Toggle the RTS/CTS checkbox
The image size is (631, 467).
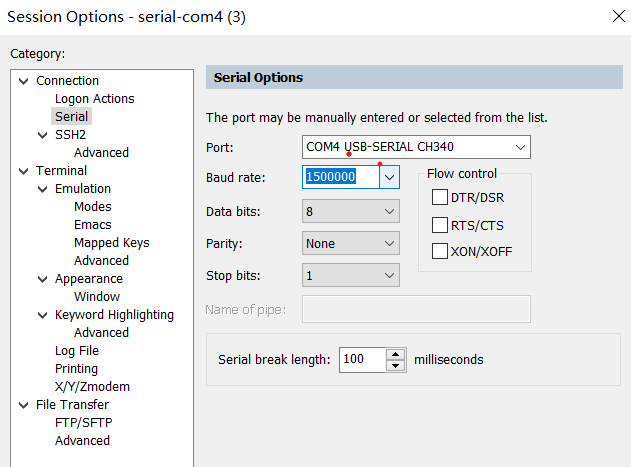pos(440,224)
